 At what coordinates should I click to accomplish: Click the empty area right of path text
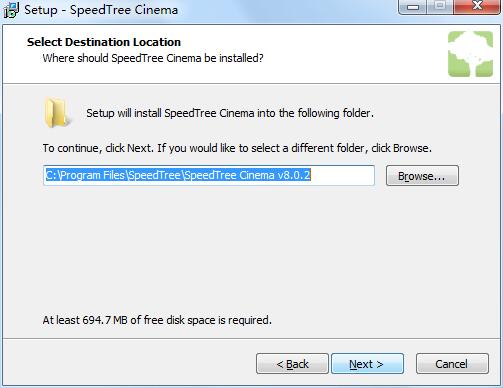[342, 175]
